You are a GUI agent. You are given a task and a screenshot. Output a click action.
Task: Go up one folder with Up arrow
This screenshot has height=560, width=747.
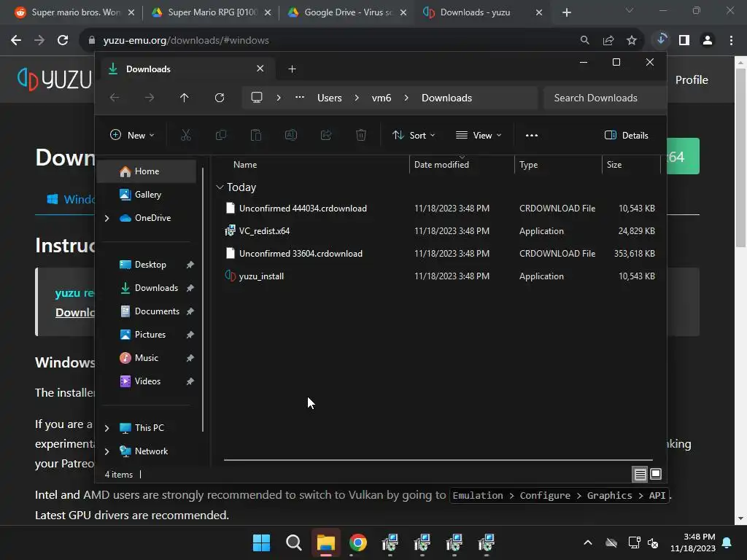point(185,98)
